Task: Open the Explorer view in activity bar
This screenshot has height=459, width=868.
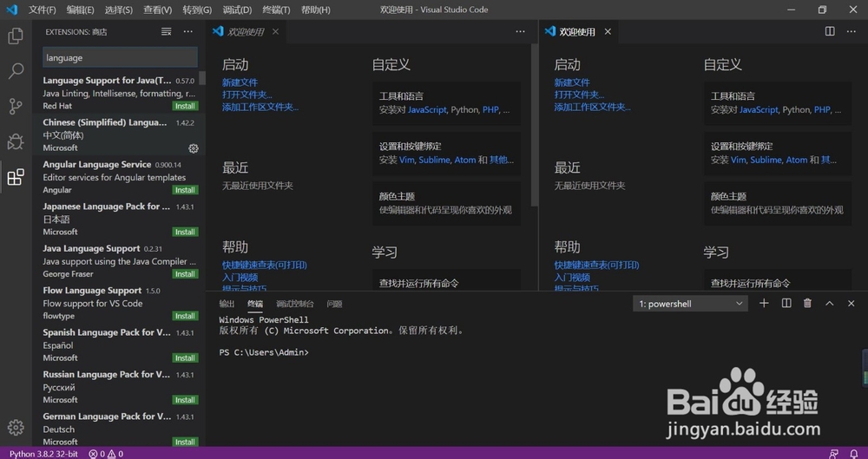Action: tap(16, 36)
